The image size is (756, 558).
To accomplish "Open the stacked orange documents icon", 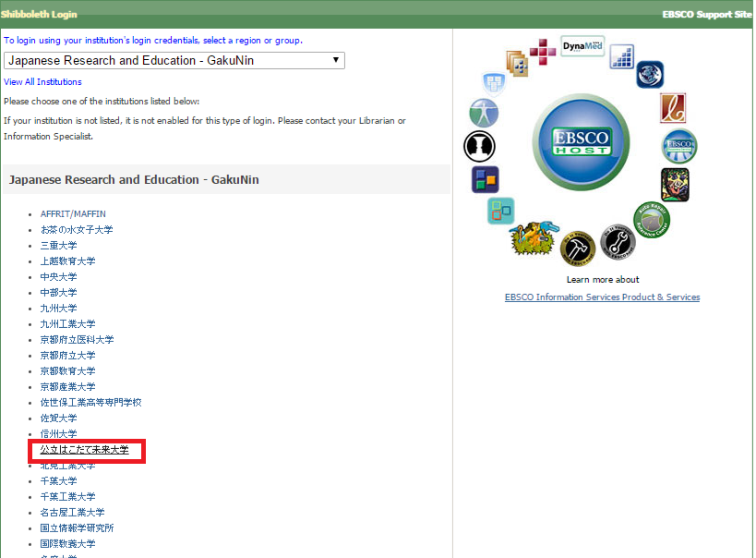I will (517, 63).
